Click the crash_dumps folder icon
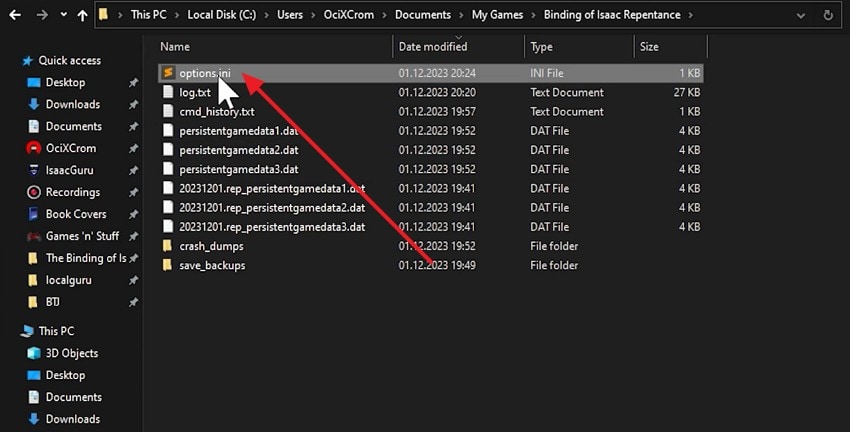This screenshot has width=850, height=432. click(x=168, y=246)
